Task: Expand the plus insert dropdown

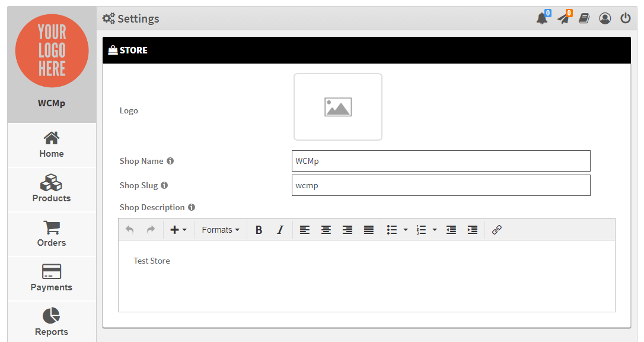Action: (x=178, y=230)
